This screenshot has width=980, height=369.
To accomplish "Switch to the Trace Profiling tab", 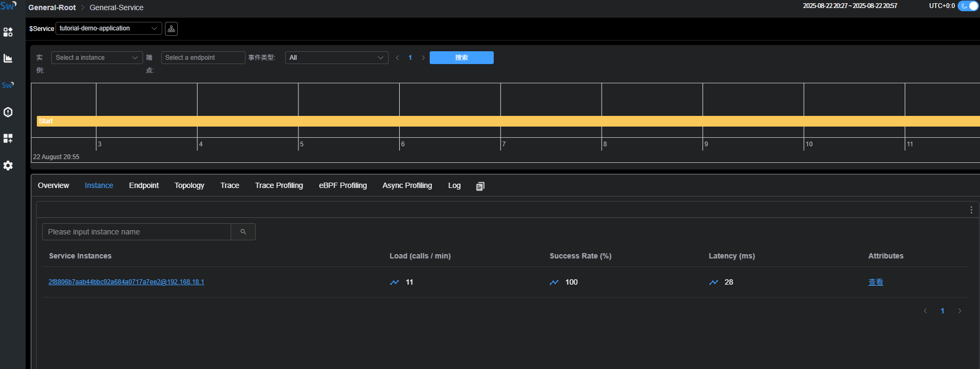I will [279, 185].
